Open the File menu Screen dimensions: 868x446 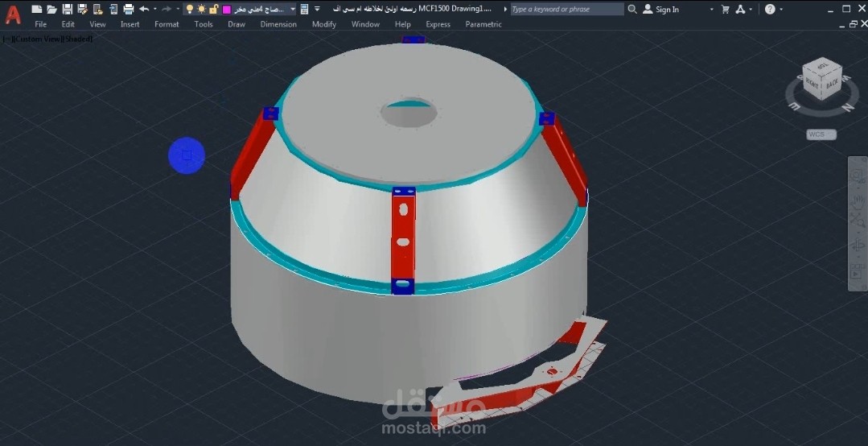[x=40, y=24]
